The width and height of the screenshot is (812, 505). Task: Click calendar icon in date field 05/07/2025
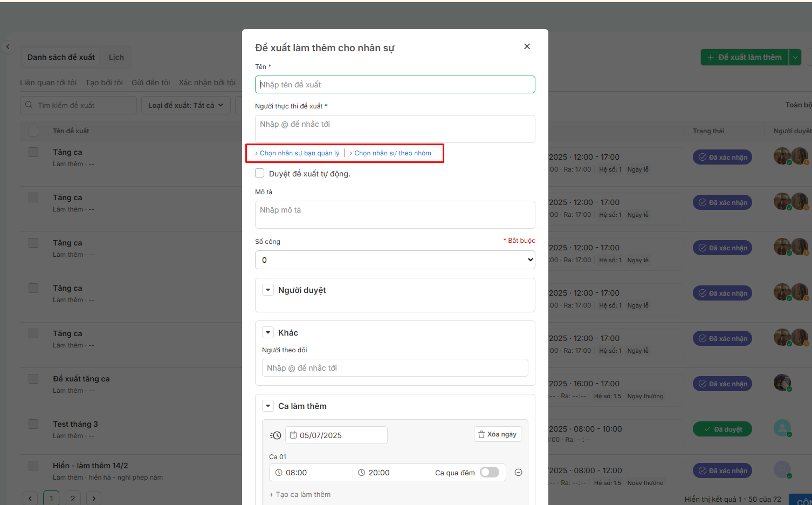pyautogui.click(x=293, y=435)
